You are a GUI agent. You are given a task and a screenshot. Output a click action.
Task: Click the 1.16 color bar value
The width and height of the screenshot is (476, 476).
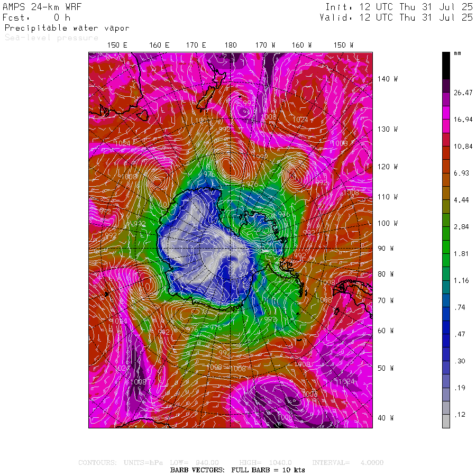(x=461, y=281)
